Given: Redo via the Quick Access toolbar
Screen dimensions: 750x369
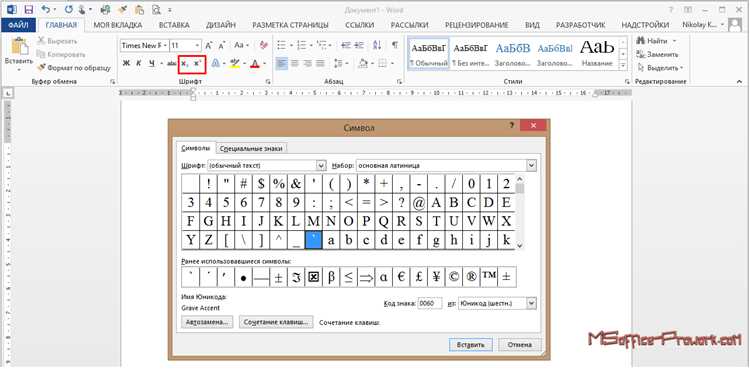Looking at the screenshot, I should 67,10.
